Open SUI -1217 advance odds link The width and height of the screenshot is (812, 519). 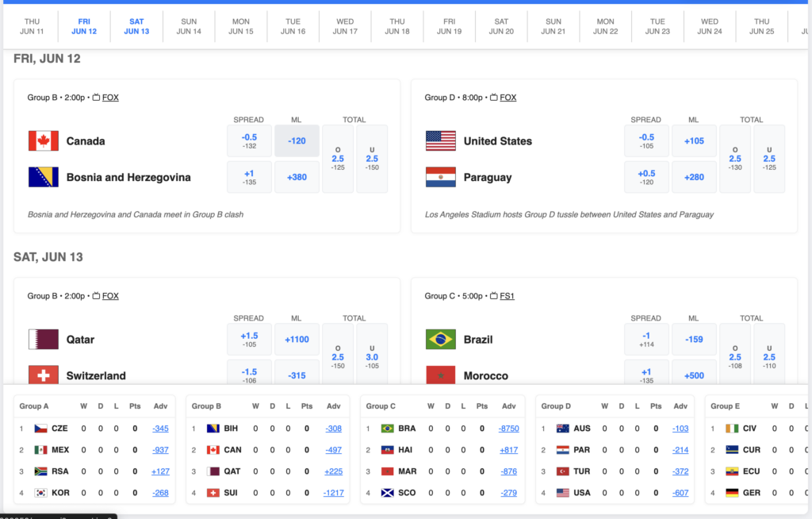(334, 493)
